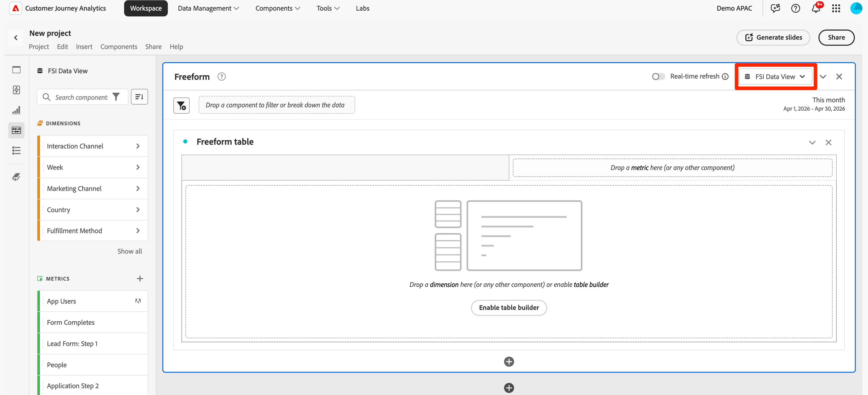Open the data dictionary icon in left rail
The height and width of the screenshot is (395, 868).
point(16,177)
